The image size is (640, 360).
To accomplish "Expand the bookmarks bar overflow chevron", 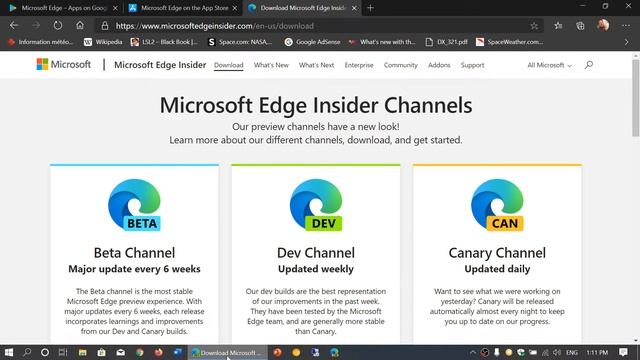I will point(627,42).
